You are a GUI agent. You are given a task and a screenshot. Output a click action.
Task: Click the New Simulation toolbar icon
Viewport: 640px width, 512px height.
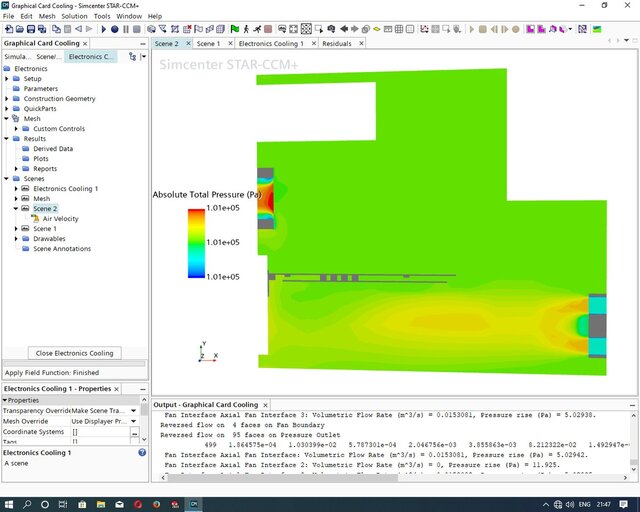[9, 29]
